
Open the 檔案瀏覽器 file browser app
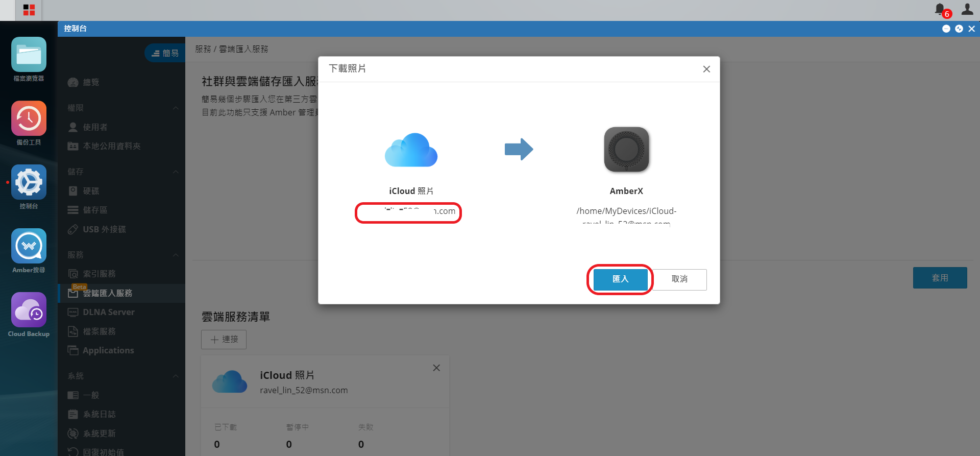click(29, 55)
